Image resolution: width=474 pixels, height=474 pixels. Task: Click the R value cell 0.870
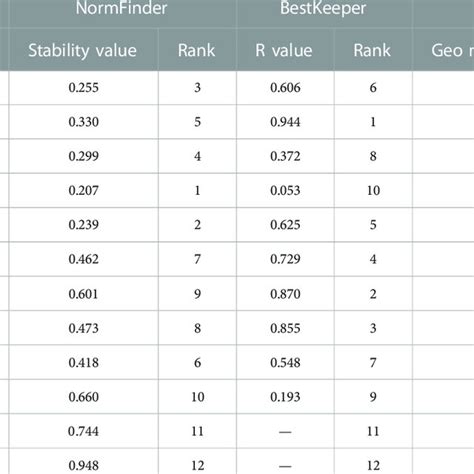pos(285,294)
